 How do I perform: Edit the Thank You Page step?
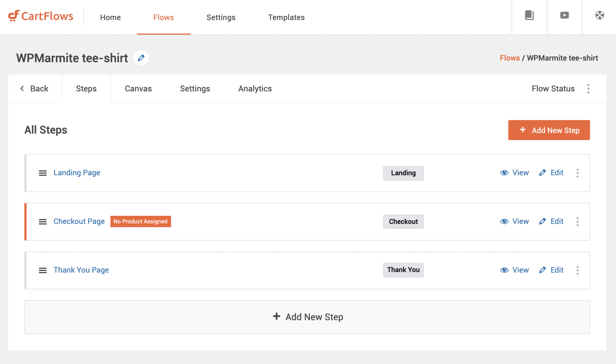coord(551,270)
